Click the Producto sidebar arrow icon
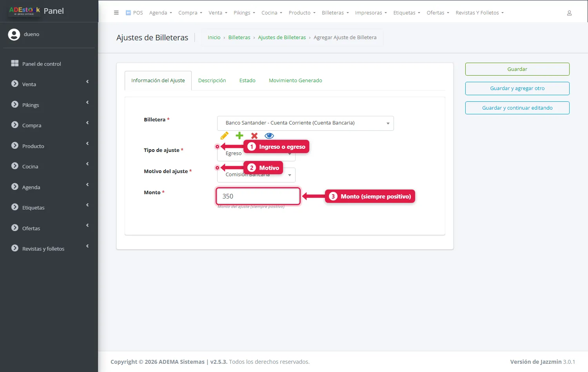 [87, 144]
